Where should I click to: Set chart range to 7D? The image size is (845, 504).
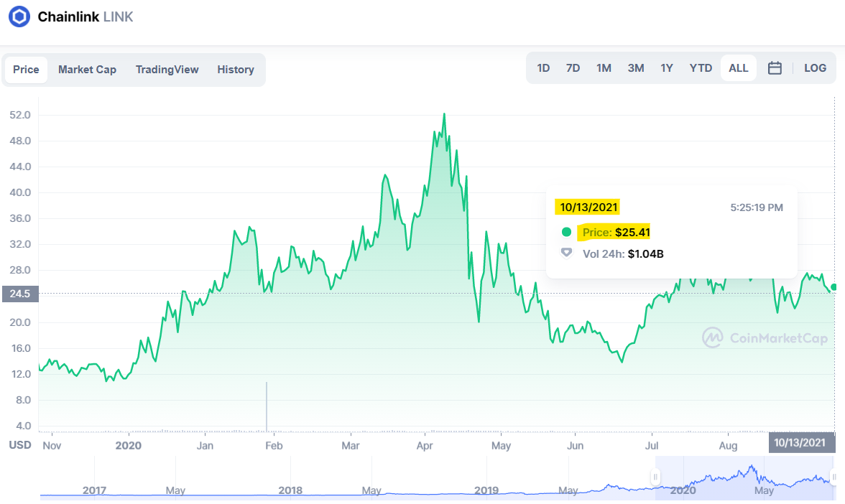(573, 67)
